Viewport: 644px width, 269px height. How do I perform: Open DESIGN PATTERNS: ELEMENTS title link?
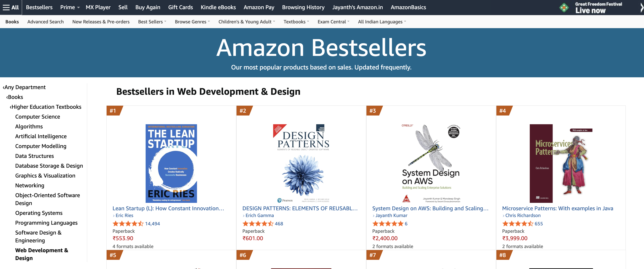300,208
